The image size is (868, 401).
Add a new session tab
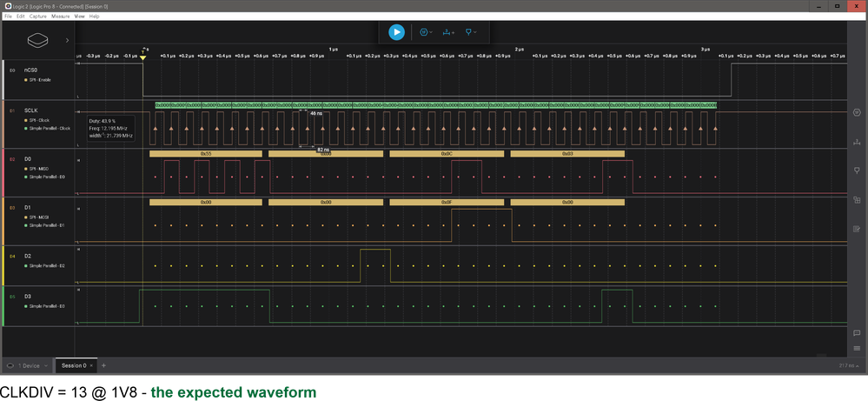click(x=103, y=365)
